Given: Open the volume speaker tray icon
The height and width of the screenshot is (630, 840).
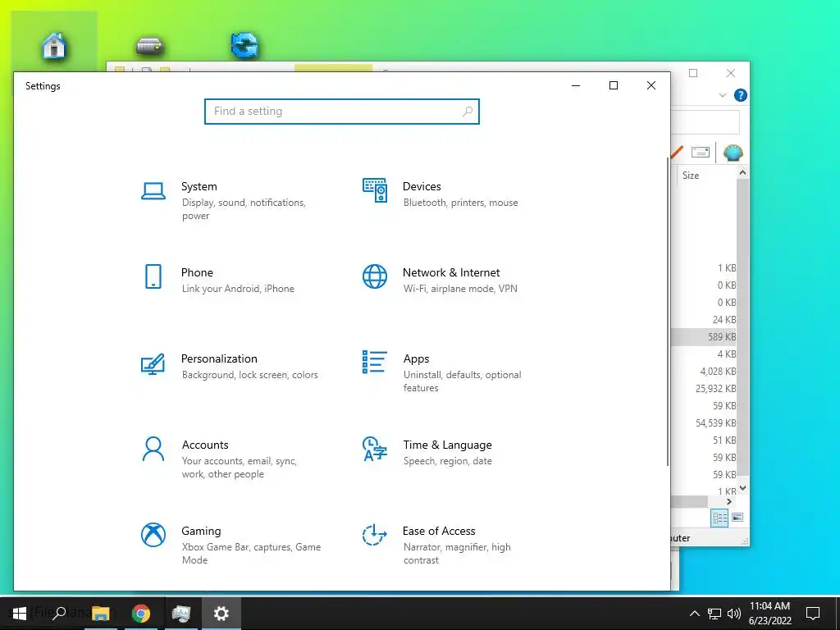Looking at the screenshot, I should pyautogui.click(x=734, y=614).
